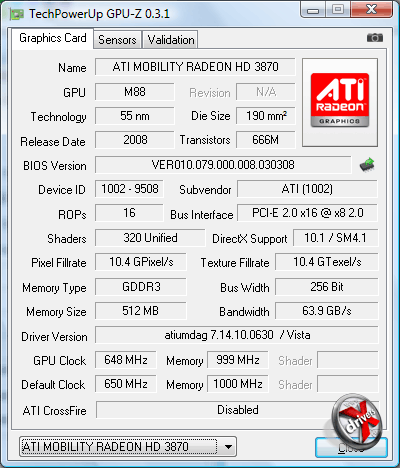Click the Default Clock value 650 MHz

coord(126,384)
